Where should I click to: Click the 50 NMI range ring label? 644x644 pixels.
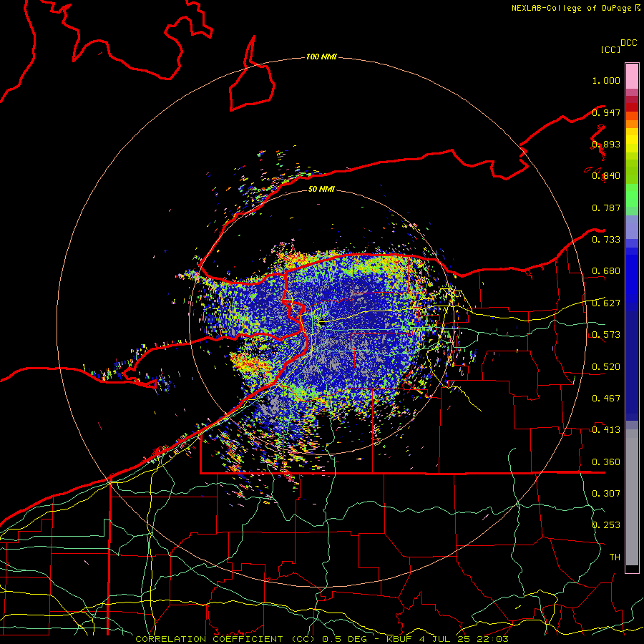click(x=321, y=189)
